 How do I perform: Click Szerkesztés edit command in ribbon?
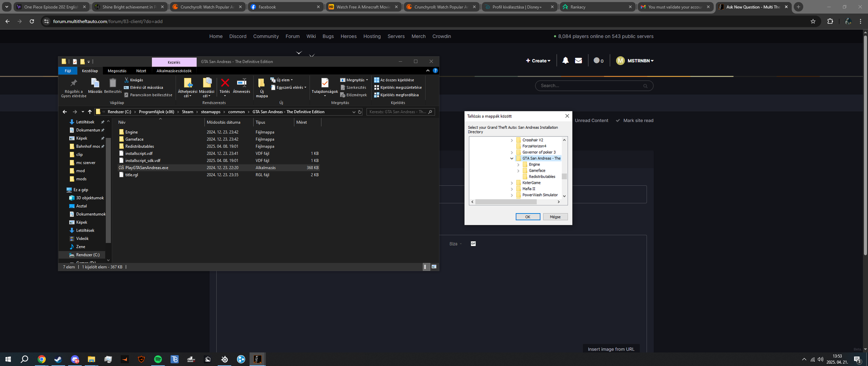353,87
